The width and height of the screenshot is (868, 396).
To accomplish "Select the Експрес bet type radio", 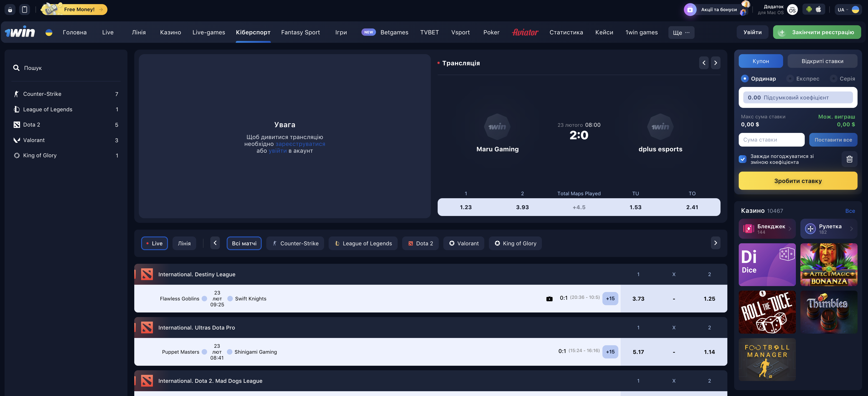I will point(790,79).
